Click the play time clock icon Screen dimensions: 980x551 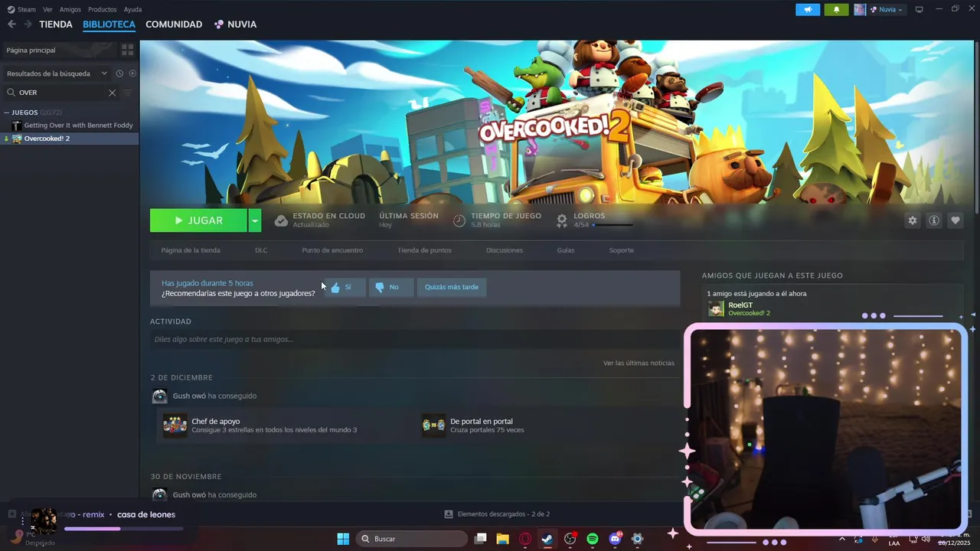tap(459, 220)
